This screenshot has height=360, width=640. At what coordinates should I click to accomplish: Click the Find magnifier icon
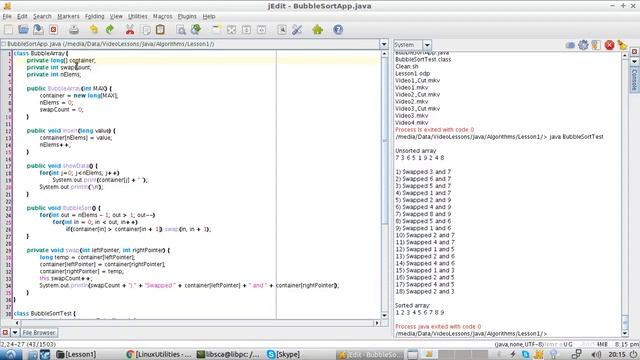[x=180, y=29]
